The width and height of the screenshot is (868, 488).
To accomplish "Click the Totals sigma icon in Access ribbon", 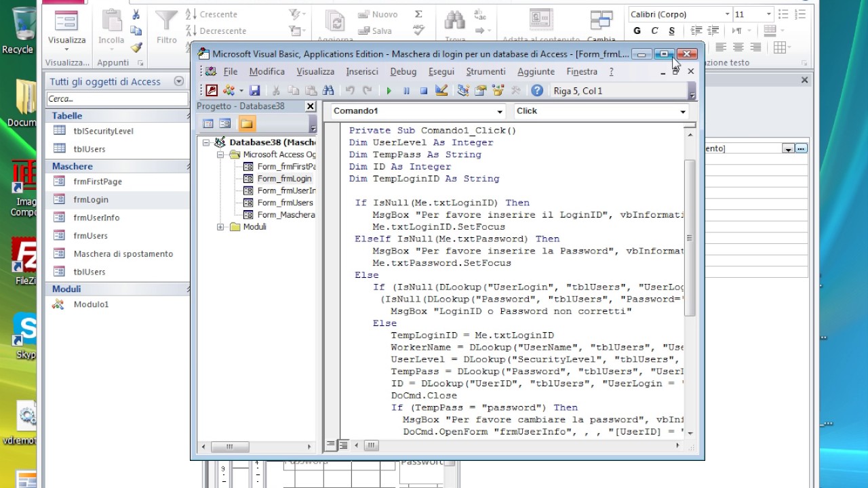I will click(418, 14).
